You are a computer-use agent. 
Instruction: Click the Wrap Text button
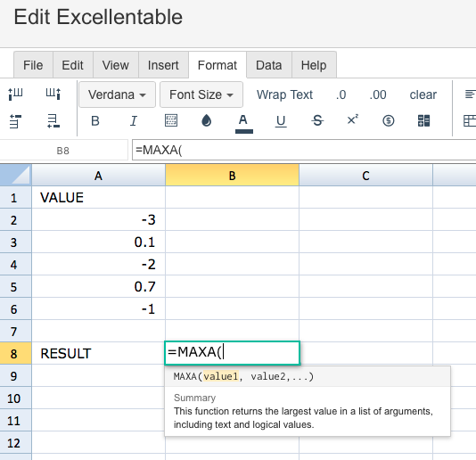click(x=284, y=94)
